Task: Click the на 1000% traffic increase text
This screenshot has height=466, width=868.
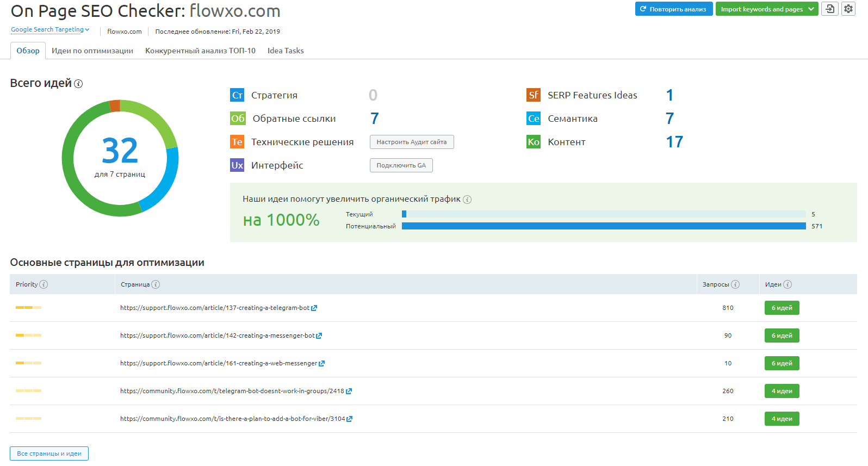Action: tap(281, 220)
